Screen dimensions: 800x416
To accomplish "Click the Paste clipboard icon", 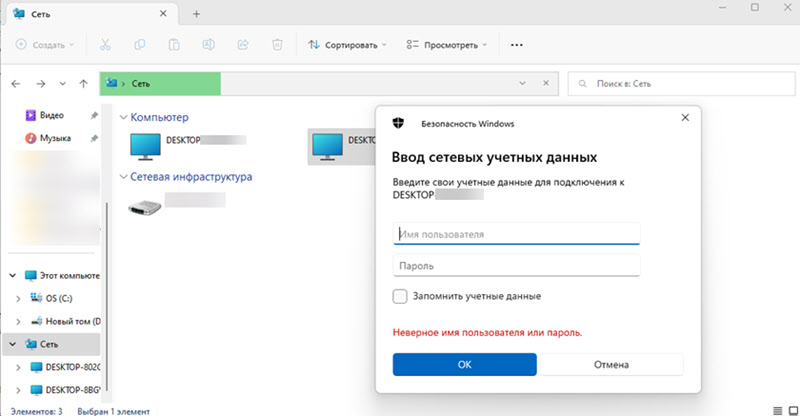I will 174,45.
